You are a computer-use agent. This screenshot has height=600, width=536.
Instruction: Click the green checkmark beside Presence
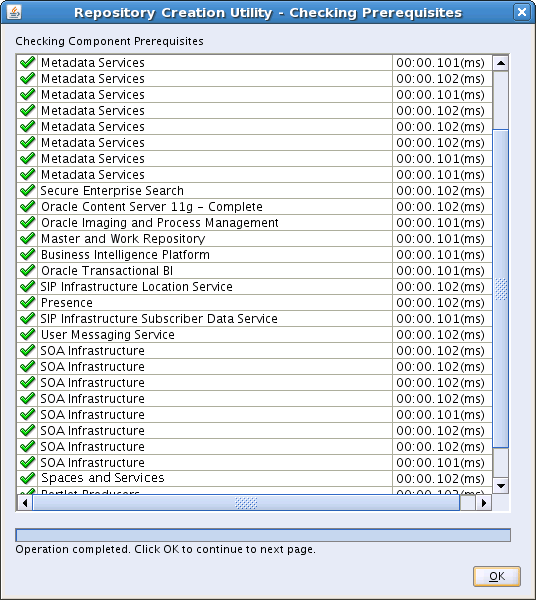click(x=28, y=302)
